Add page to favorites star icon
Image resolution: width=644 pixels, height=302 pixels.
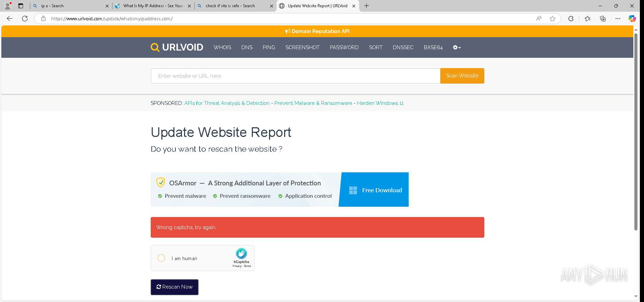click(552, 19)
